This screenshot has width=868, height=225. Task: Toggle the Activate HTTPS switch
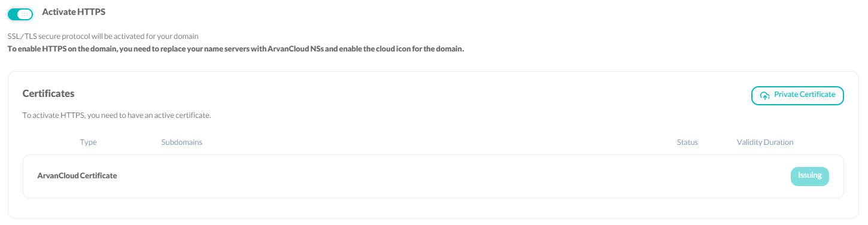[20, 14]
